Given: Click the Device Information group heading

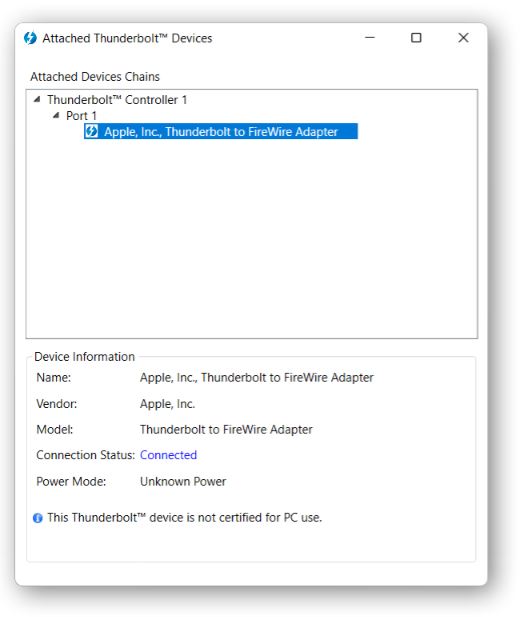Looking at the screenshot, I should click(x=85, y=357).
